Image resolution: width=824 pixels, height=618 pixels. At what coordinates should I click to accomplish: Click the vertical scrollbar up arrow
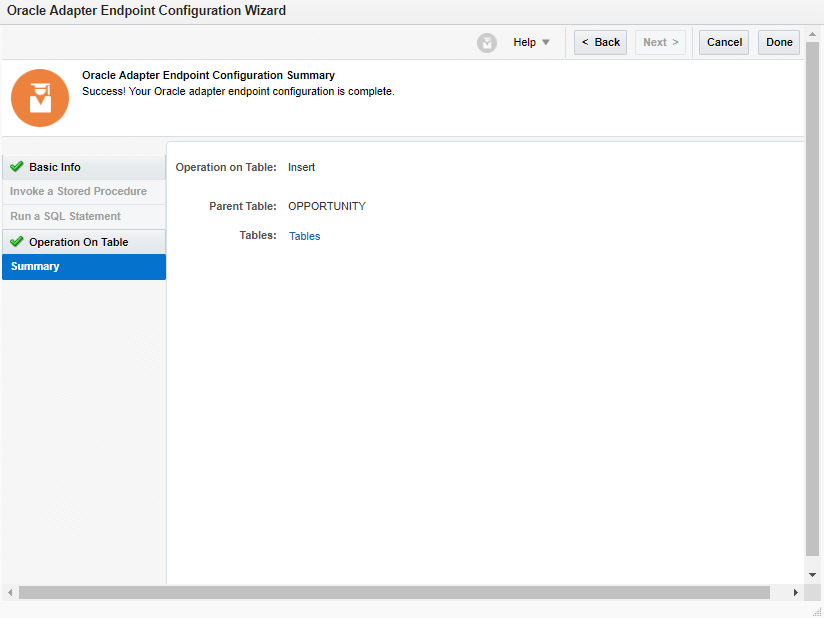[x=813, y=35]
